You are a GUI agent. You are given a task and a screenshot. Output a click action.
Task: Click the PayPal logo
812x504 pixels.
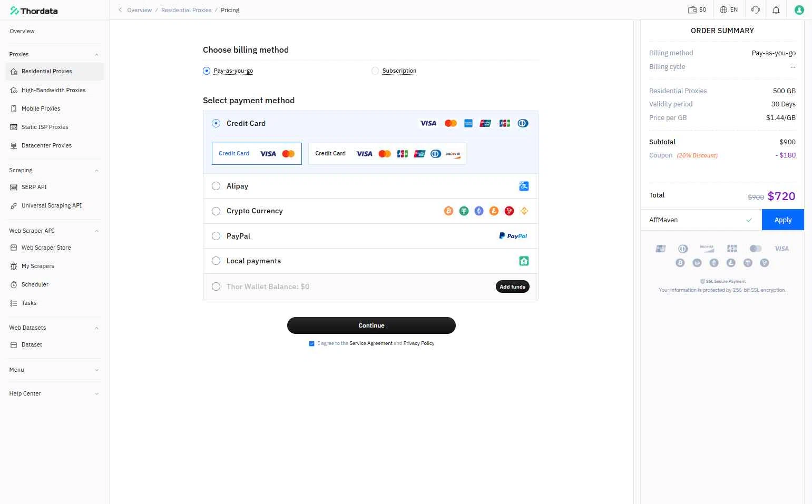click(x=513, y=236)
